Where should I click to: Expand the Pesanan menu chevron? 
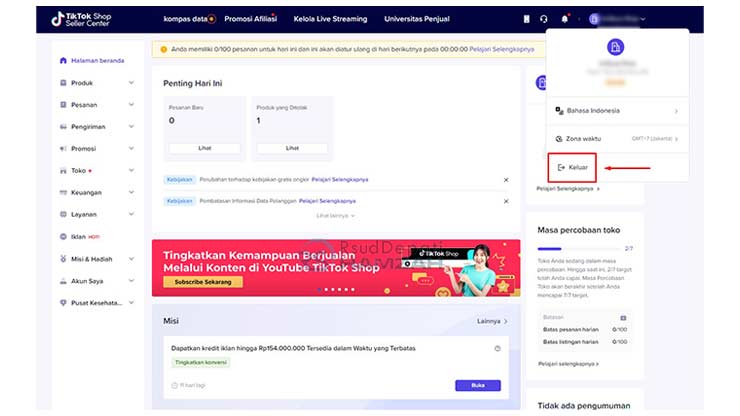click(x=131, y=104)
